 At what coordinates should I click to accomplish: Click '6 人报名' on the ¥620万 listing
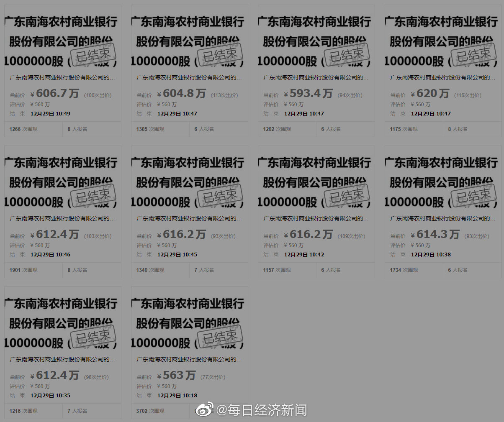point(458,129)
